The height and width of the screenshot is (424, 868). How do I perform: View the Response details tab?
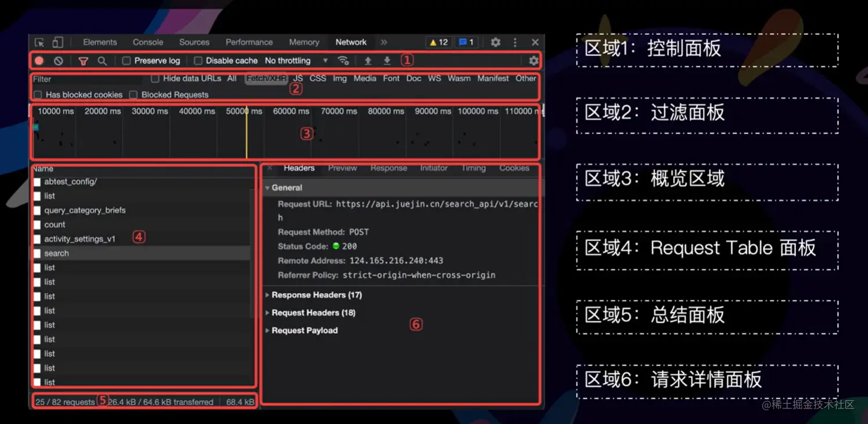pyautogui.click(x=389, y=168)
